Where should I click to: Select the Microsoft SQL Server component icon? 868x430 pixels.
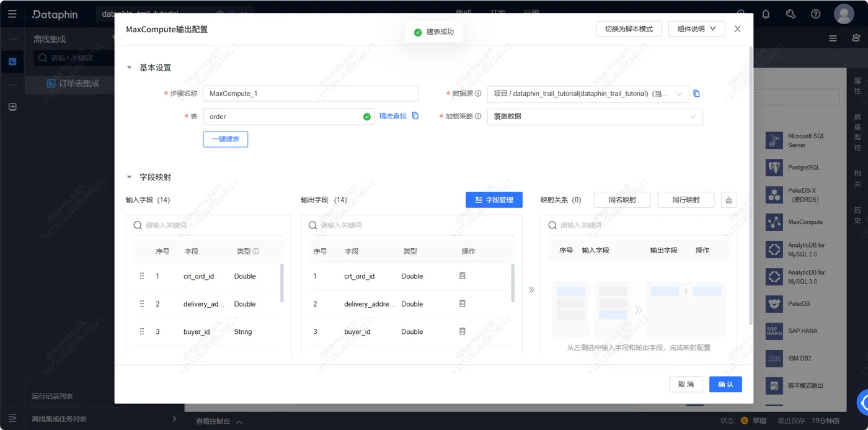coord(774,140)
